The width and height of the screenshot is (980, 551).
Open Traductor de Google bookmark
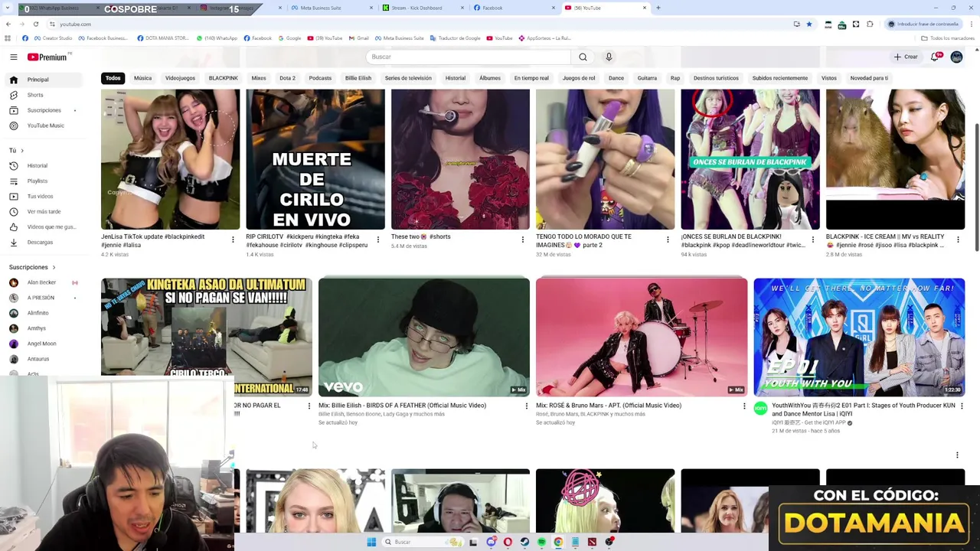coord(456,38)
